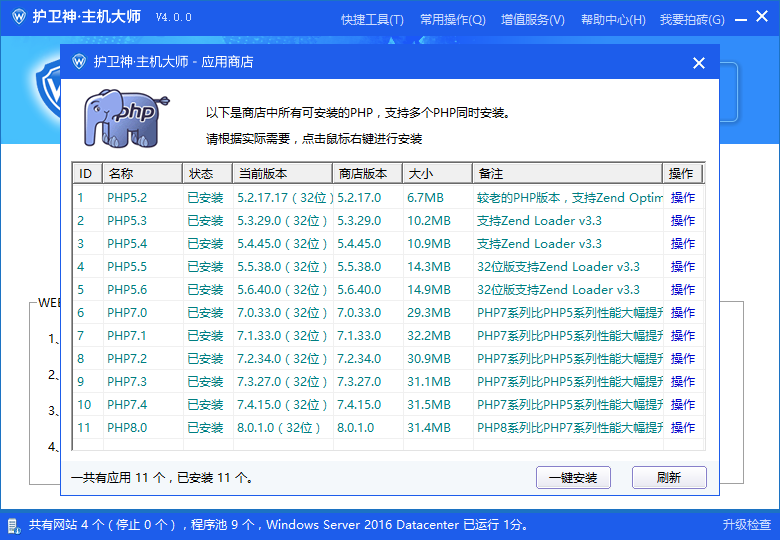The image size is (780, 540).
Task: Minimize the main 主机大师 window
Action: point(741,19)
